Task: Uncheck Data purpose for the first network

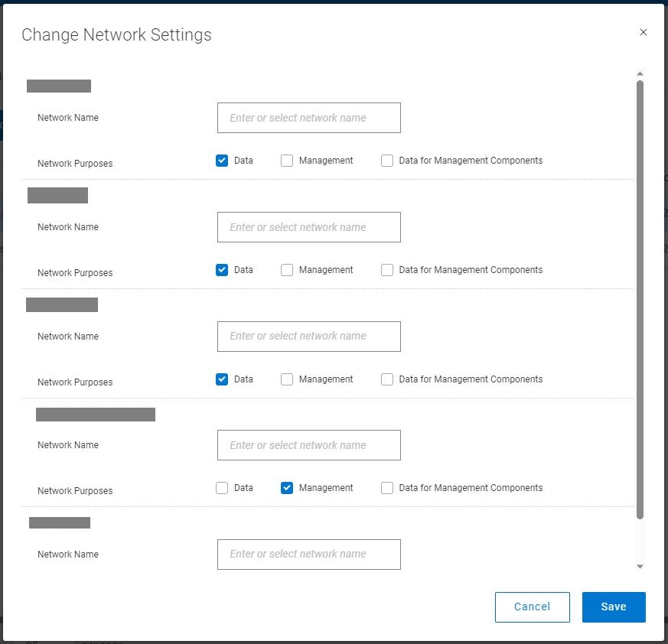Action: [x=222, y=161]
